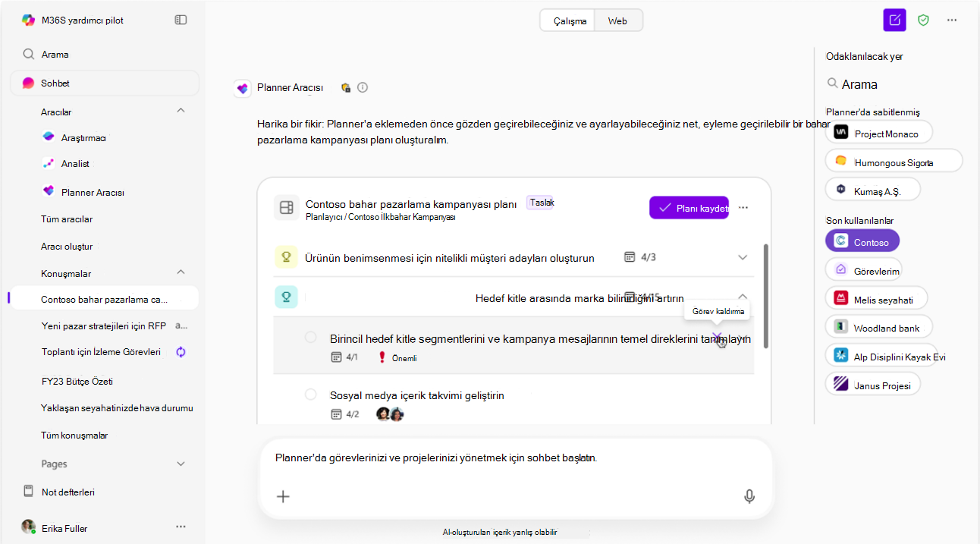The height and width of the screenshot is (544, 980).
Task: Click the 4/2 due date
Action: click(345, 414)
